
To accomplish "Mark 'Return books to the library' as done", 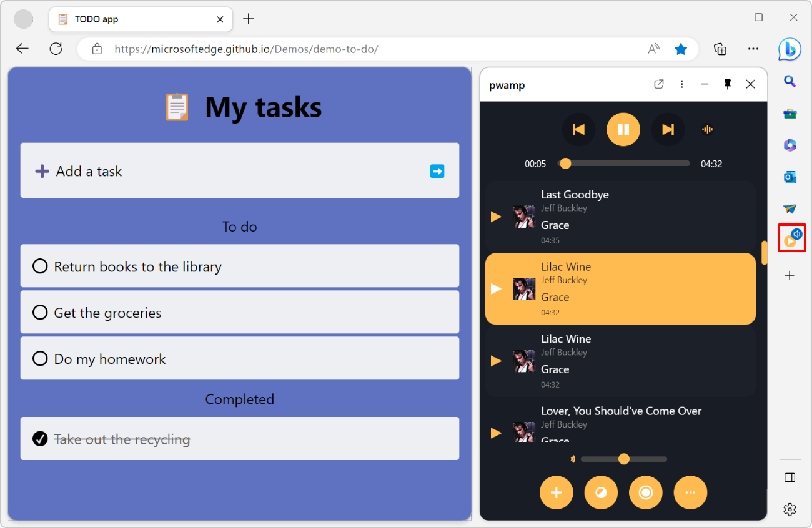I will point(40,266).
